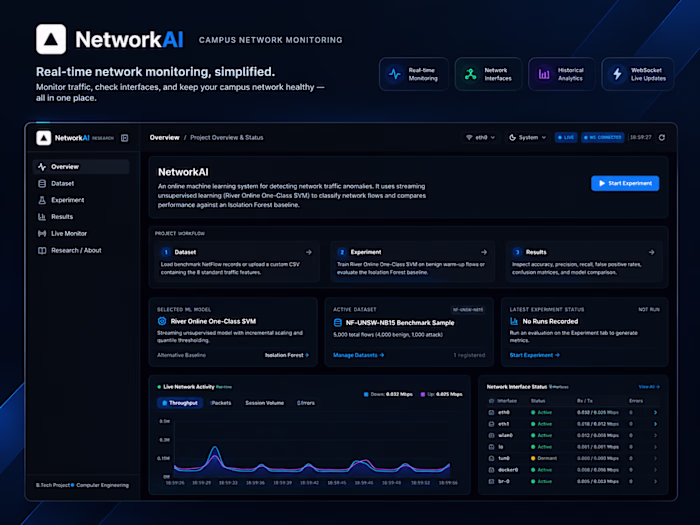Viewport: 700px width, 525px height.
Task: Click the refresh icon in the top bar
Action: click(662, 138)
